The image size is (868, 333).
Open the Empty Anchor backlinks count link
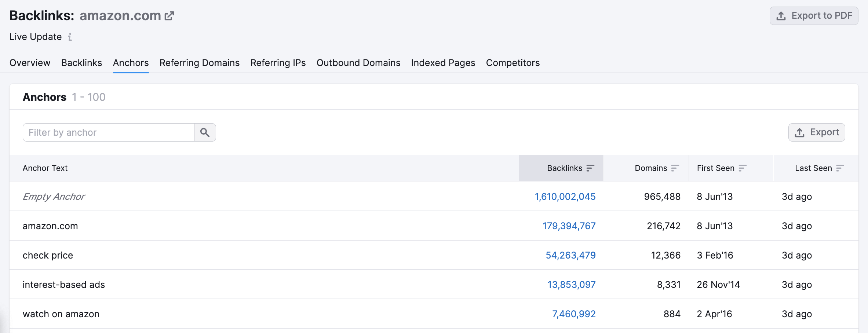565,197
